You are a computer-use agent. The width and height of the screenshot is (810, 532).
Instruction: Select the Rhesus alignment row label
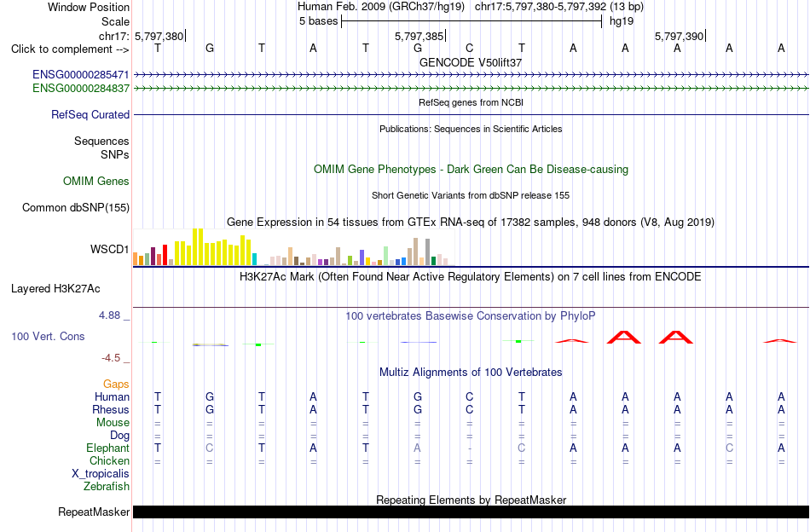[111, 409]
